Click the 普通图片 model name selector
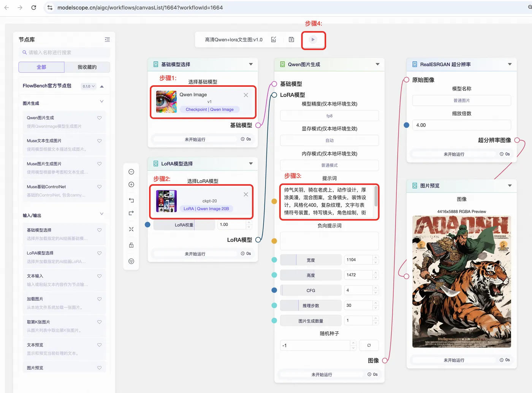 click(462, 100)
